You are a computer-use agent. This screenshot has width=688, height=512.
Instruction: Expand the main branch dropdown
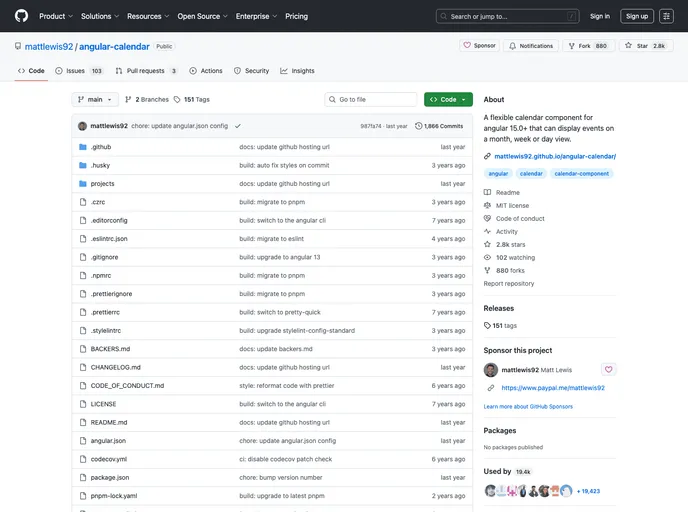[x=95, y=100]
